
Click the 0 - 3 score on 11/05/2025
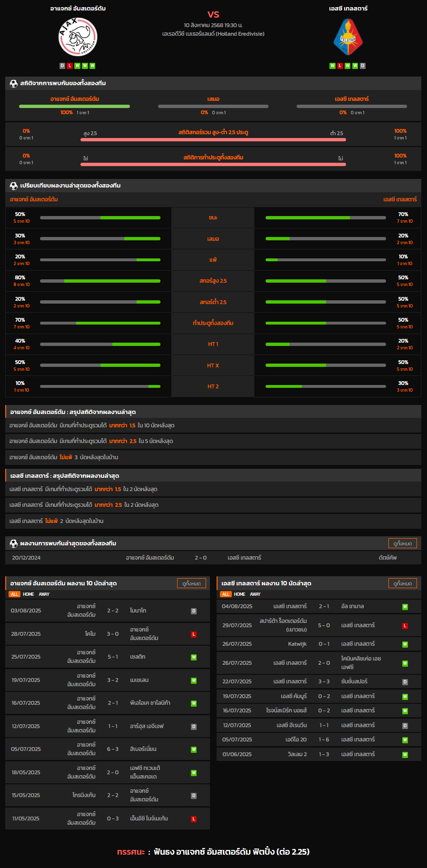click(113, 819)
